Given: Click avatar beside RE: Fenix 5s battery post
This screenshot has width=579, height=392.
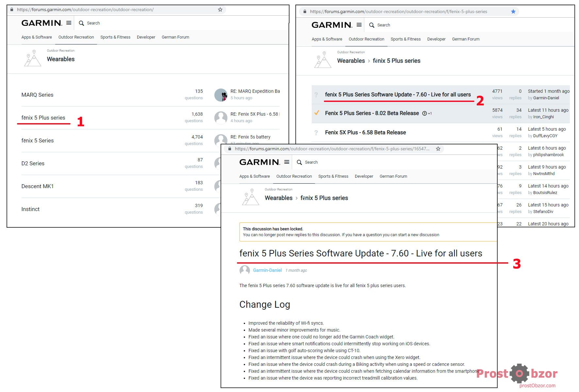Looking at the screenshot, I should (220, 140).
